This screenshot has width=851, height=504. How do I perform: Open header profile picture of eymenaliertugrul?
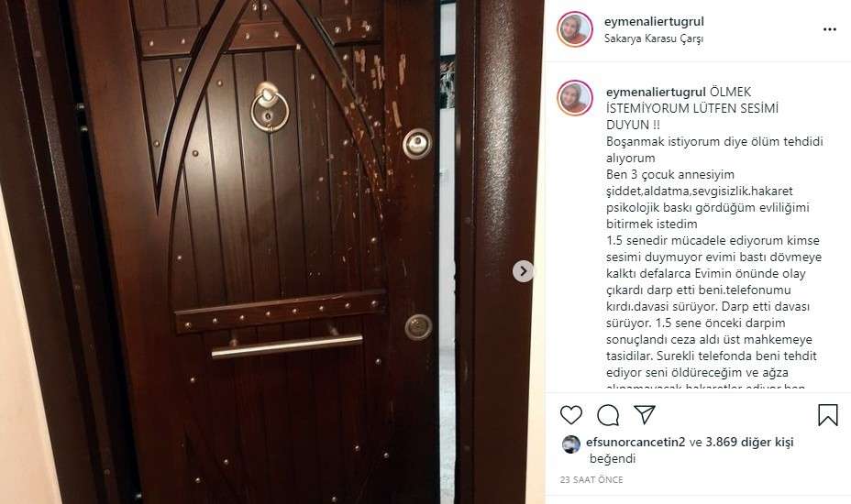[x=575, y=29]
